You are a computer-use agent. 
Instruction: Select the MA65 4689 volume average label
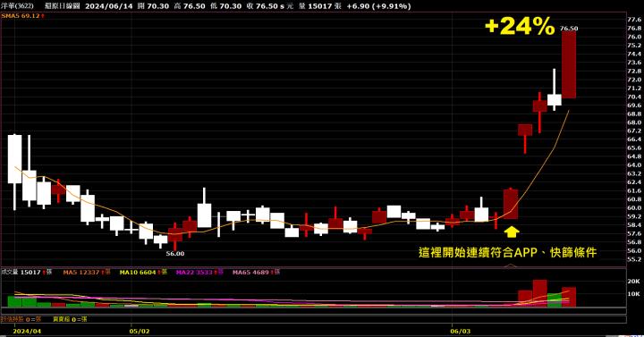click(251, 272)
